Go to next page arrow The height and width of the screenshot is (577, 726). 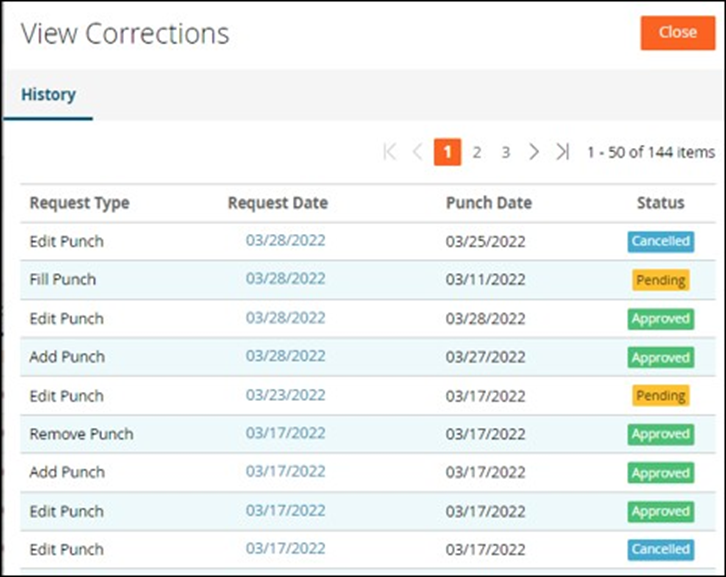534,152
